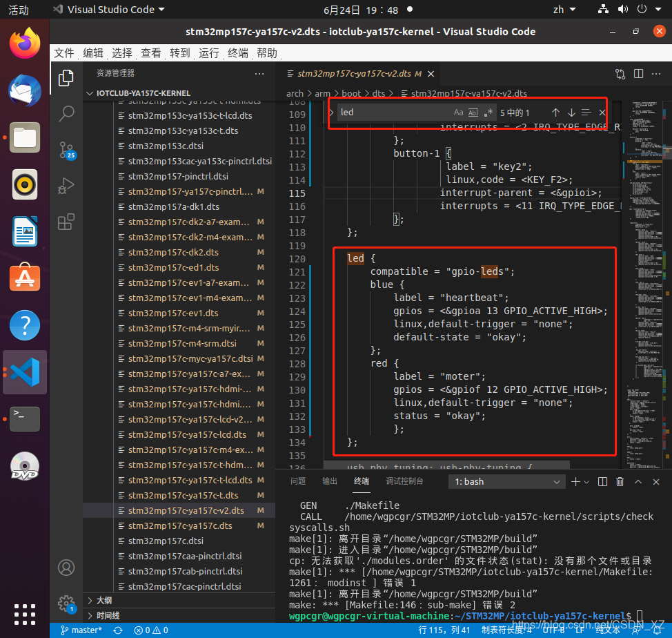Kill the terminal with trash icon
Viewport: 672px width, 638px height.
pyautogui.click(x=620, y=481)
